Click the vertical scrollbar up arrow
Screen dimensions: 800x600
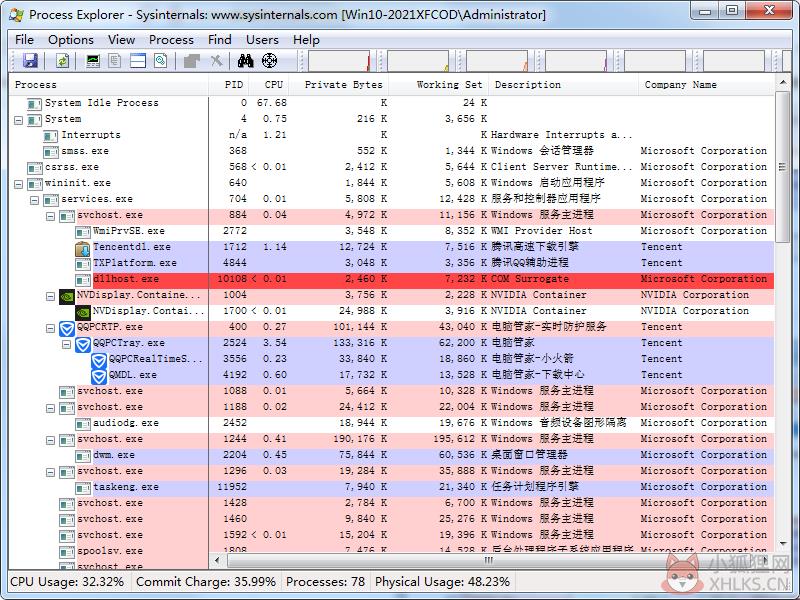point(782,83)
